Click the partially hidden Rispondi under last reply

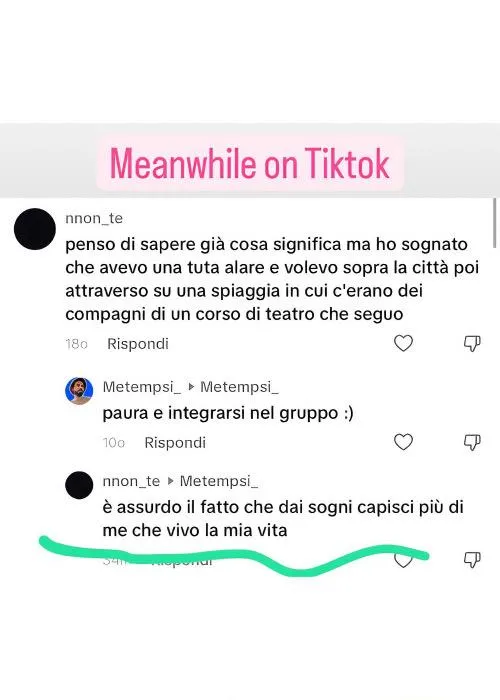click(181, 561)
